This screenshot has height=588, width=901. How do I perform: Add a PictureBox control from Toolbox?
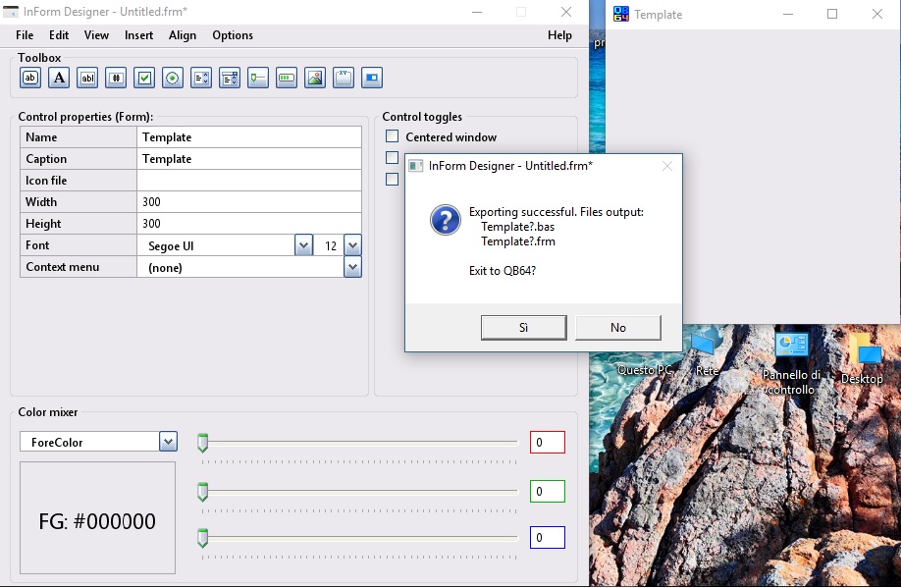315,78
